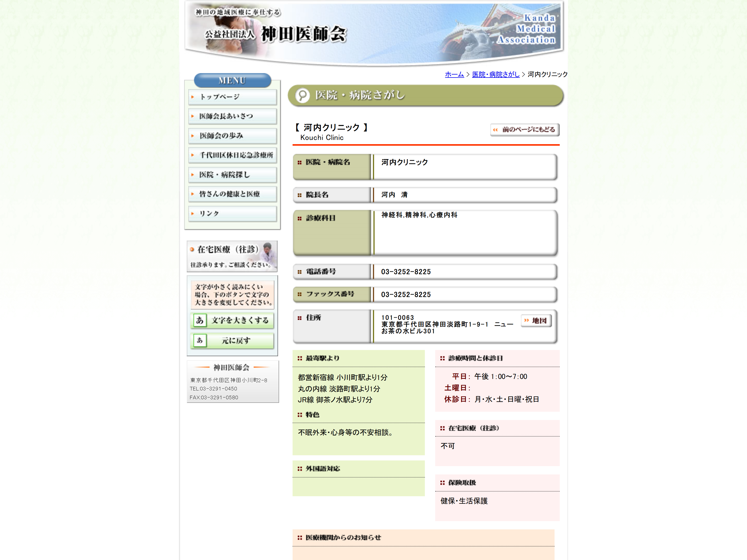Click the ホーム breadcrumb link
This screenshot has height=560, width=747.
454,74
